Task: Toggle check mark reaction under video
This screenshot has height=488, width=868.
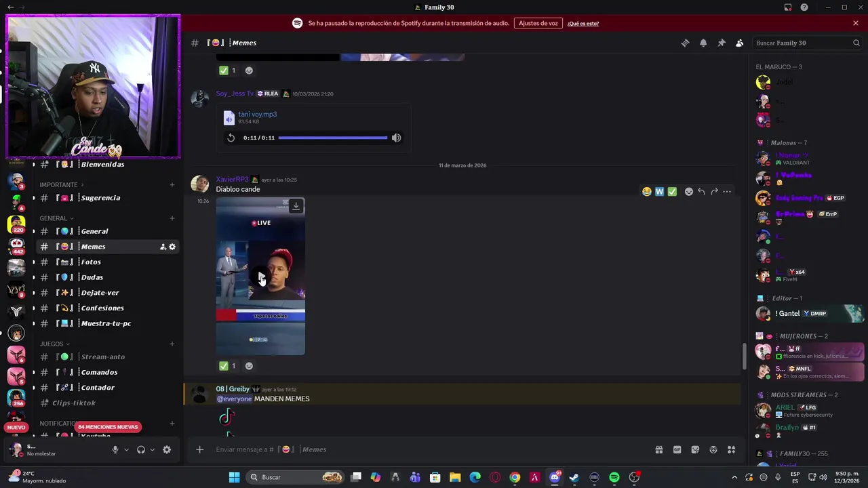Action: (227, 366)
